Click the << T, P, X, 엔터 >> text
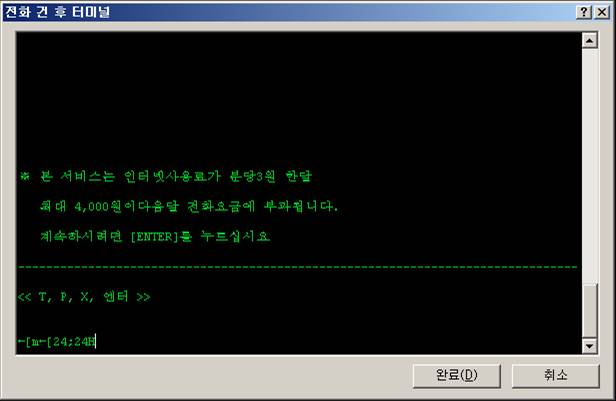This screenshot has width=616, height=401. (x=84, y=297)
